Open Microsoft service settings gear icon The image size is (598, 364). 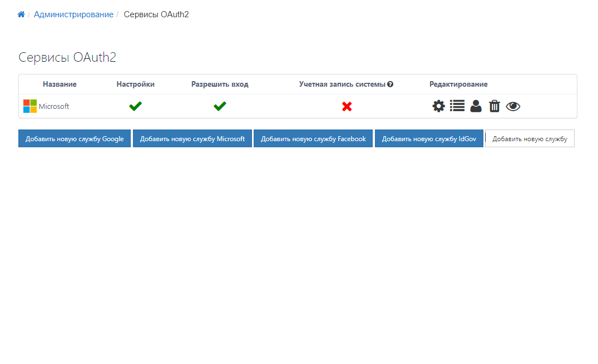click(438, 106)
